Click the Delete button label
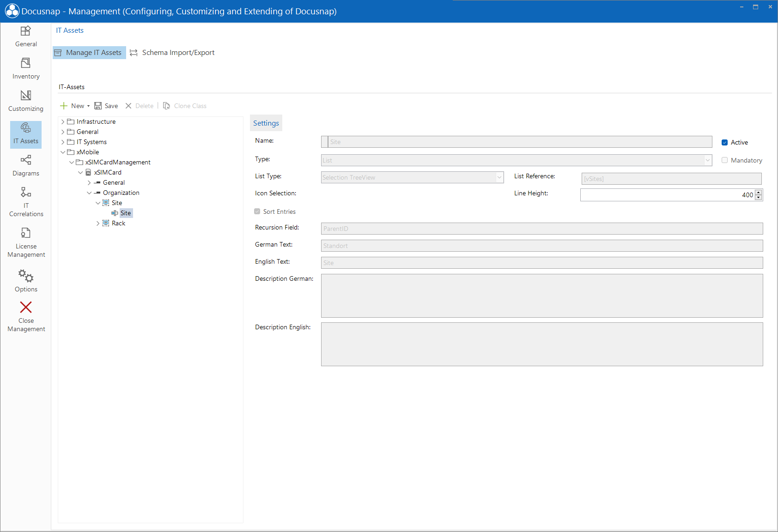 (144, 106)
